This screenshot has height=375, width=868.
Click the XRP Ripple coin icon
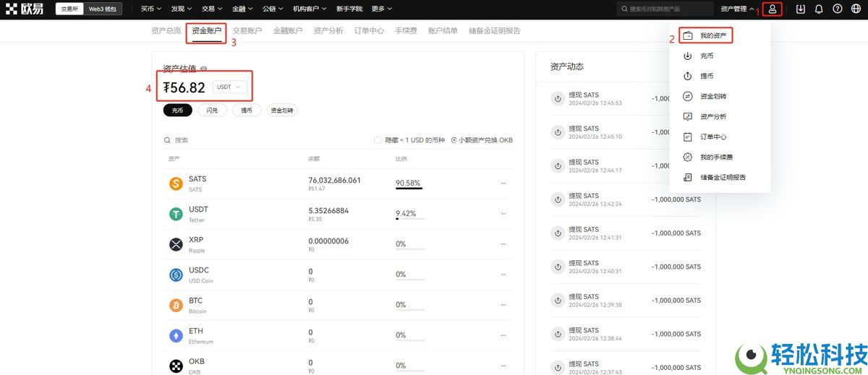coord(176,244)
